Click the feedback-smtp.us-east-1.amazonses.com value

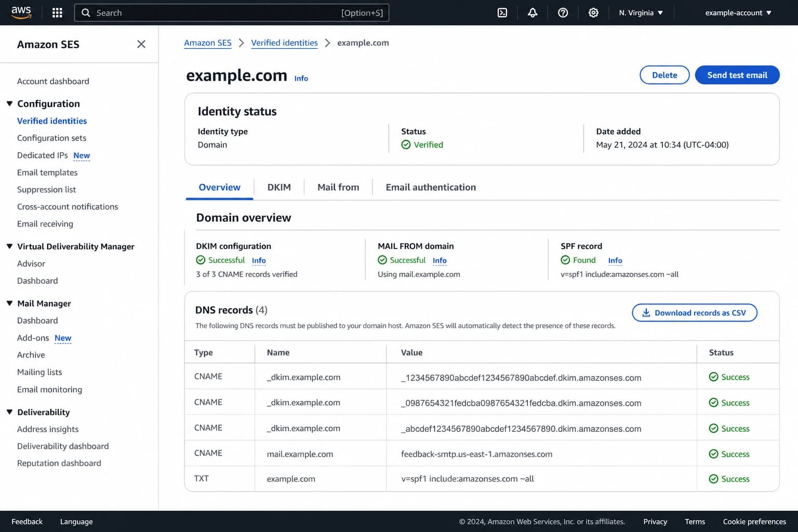click(476, 454)
